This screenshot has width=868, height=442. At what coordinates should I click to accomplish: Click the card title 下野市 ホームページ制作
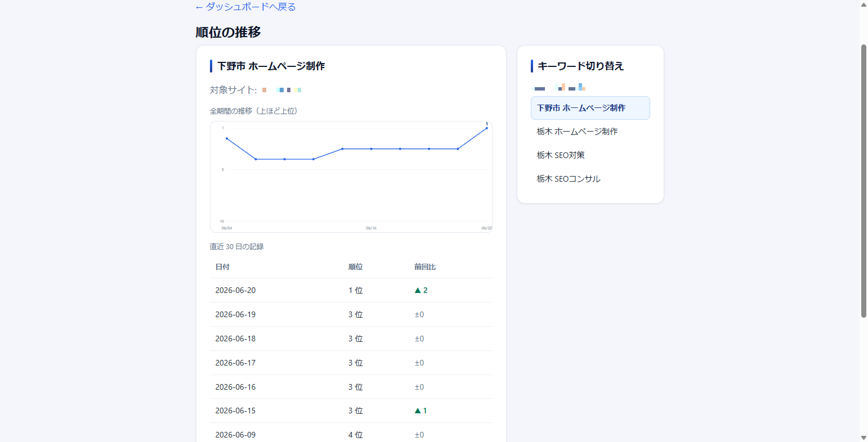[x=271, y=66]
